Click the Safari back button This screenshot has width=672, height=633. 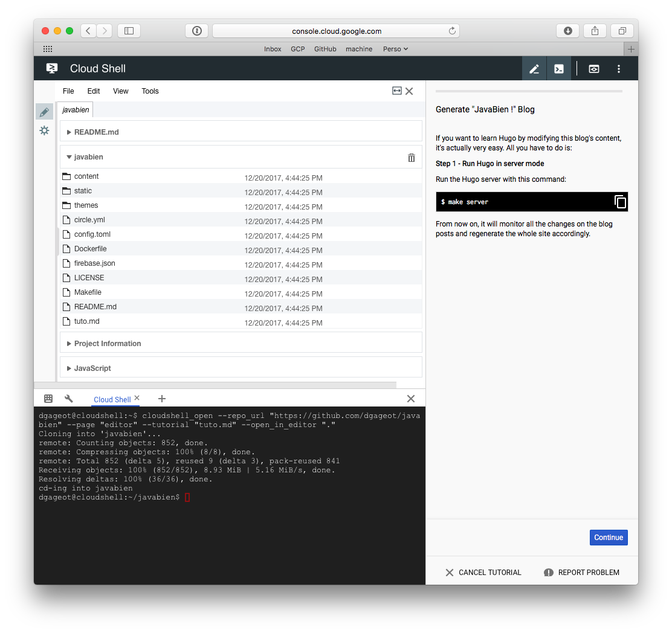[x=88, y=31]
